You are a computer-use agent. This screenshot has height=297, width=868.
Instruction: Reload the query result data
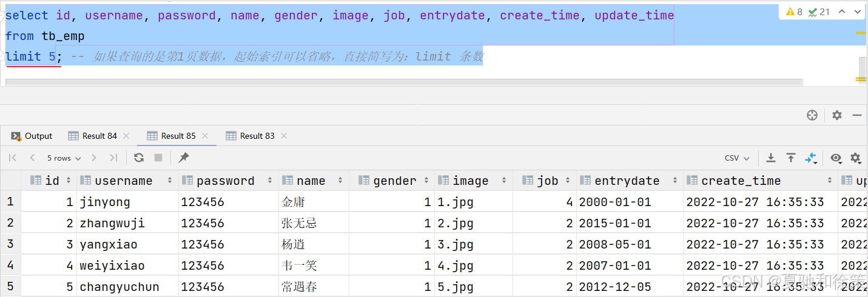pos(139,158)
